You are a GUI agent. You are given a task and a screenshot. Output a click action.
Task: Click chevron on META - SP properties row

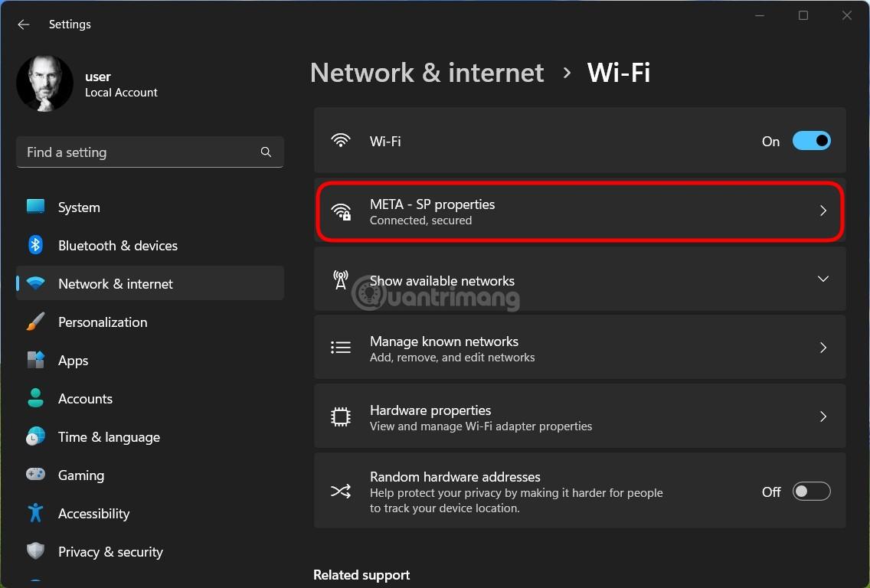click(x=823, y=211)
